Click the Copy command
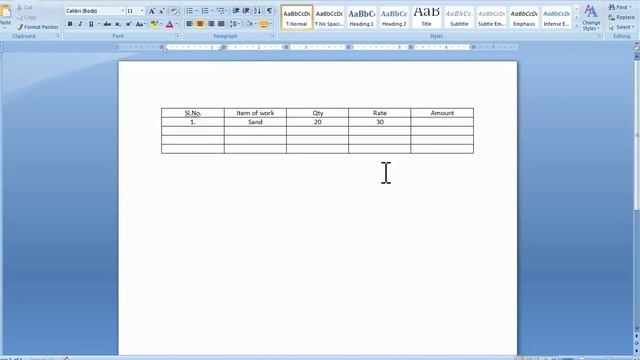The width and height of the screenshot is (640, 360). tap(26, 17)
